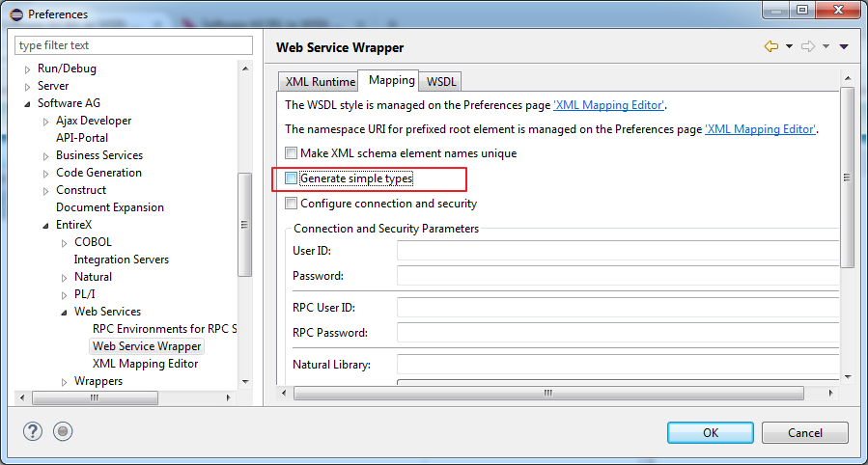This screenshot has height=465, width=868.
Task: Click the back navigation arrow icon
Action: 771,46
